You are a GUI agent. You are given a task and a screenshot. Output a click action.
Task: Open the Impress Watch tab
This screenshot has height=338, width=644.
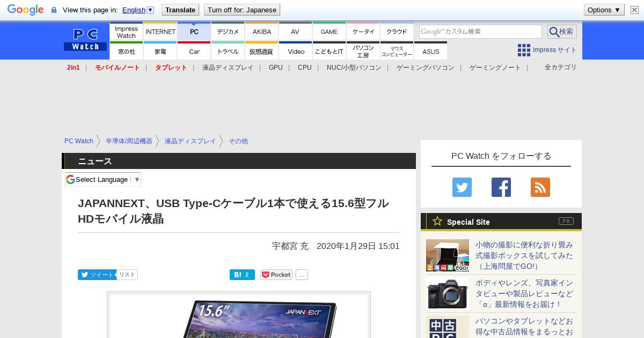126,31
